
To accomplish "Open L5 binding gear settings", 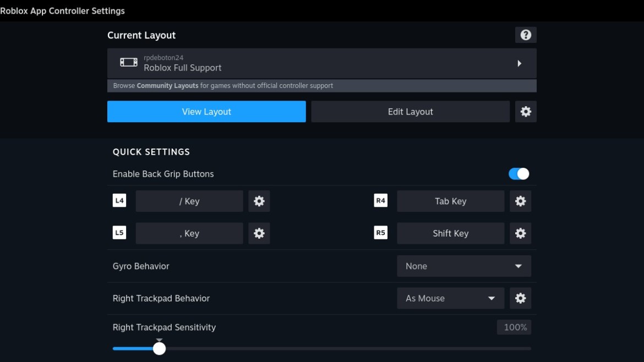I will click(259, 233).
